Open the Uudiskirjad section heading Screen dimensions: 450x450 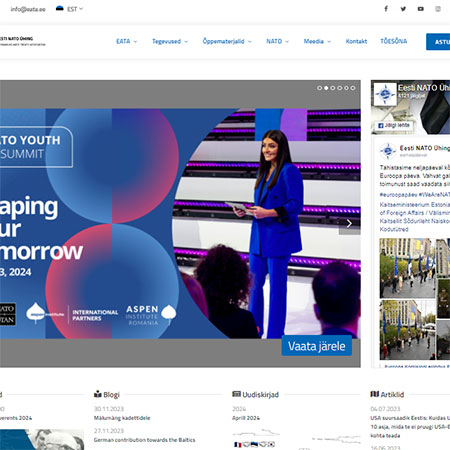[260, 395]
